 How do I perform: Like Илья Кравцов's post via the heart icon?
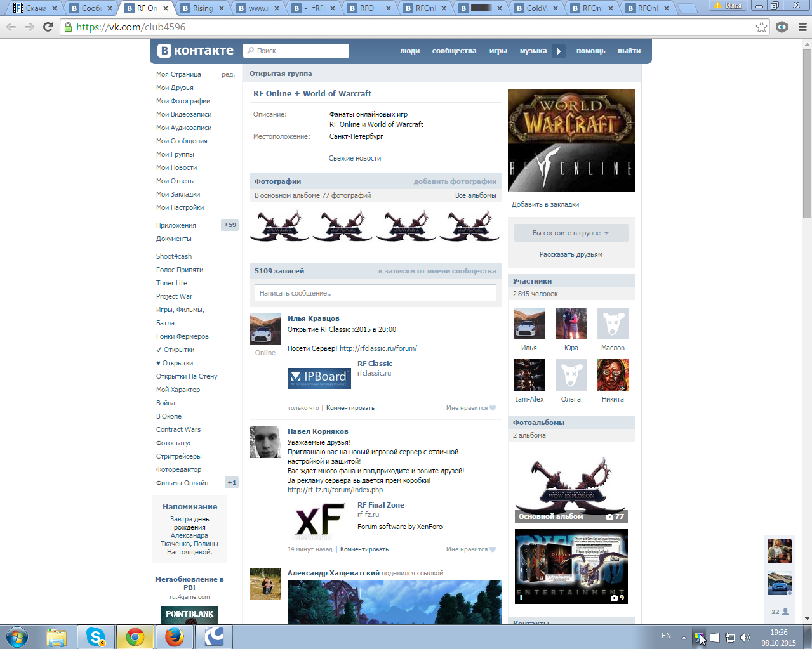[x=493, y=408]
